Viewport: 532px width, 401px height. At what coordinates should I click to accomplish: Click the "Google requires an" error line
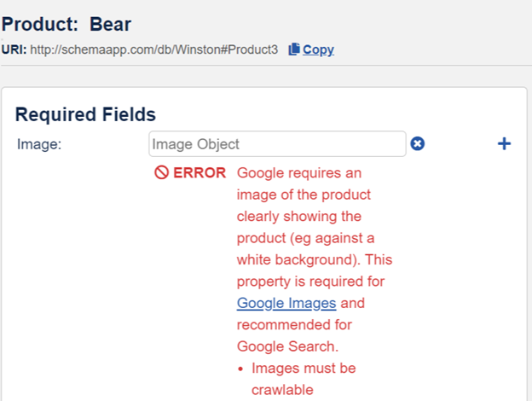(x=299, y=173)
